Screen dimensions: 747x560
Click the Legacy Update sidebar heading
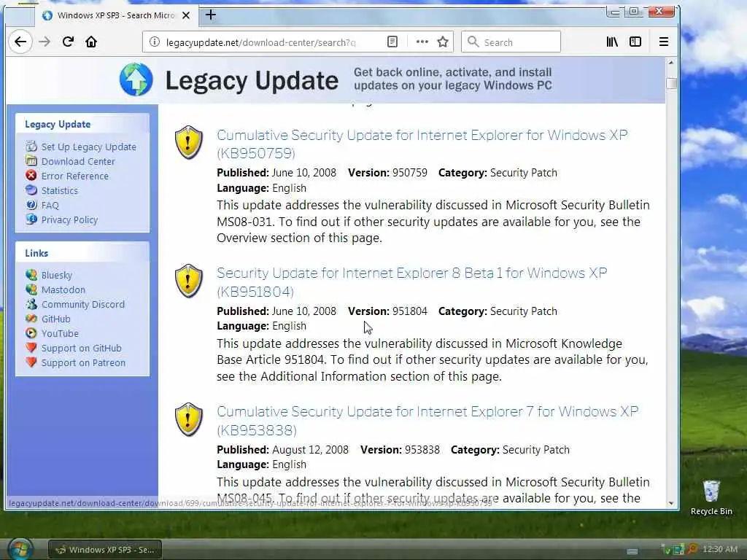coord(58,124)
